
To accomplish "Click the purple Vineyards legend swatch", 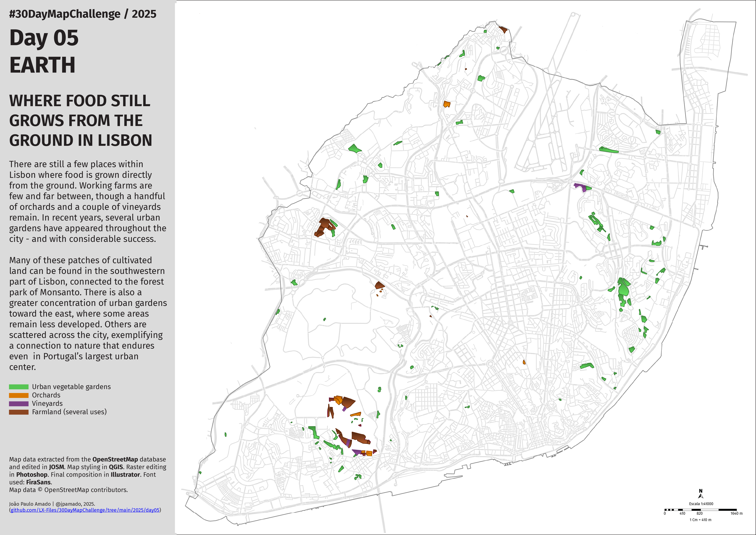I will click(x=19, y=404).
